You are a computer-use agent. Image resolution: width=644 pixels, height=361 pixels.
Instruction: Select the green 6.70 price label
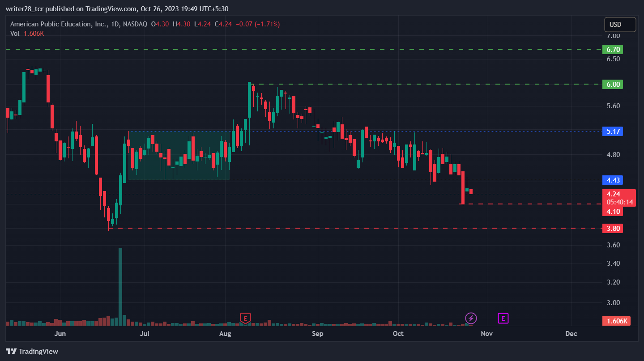point(613,49)
